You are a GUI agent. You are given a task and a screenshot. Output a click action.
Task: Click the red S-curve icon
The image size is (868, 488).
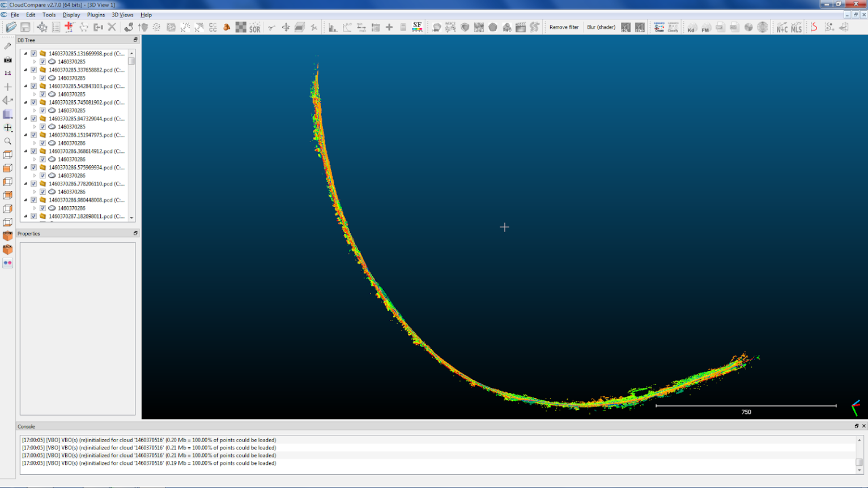pos(814,27)
